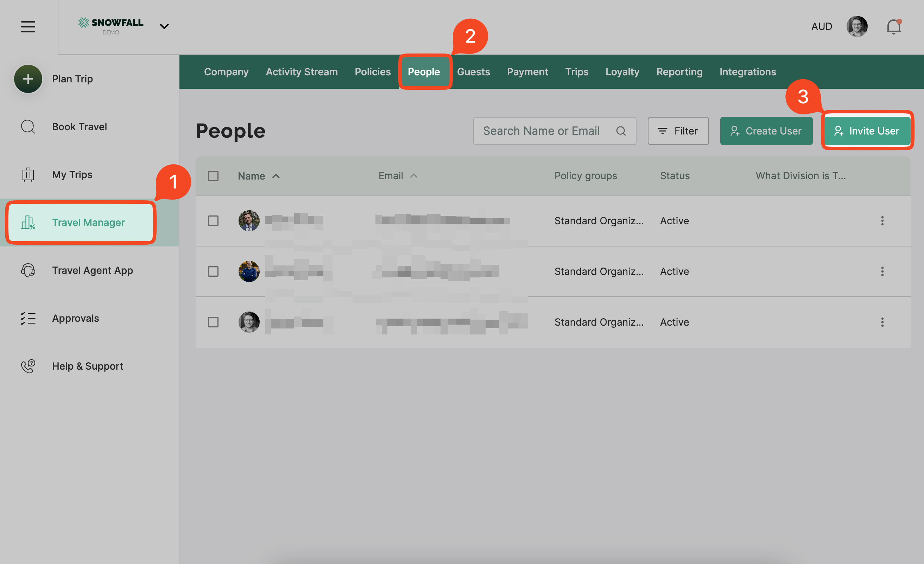This screenshot has width=924, height=564.
Task: Go to the Integrations tab
Action: [748, 72]
